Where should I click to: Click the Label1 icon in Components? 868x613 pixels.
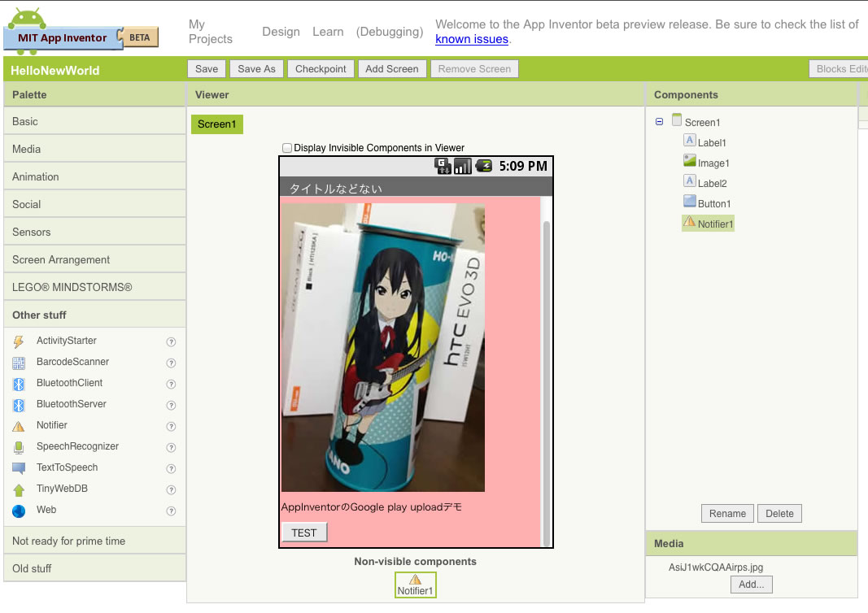click(689, 140)
